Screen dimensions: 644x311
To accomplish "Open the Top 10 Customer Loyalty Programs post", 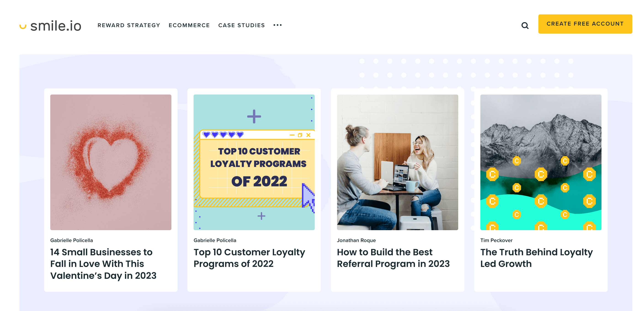I will 249,258.
